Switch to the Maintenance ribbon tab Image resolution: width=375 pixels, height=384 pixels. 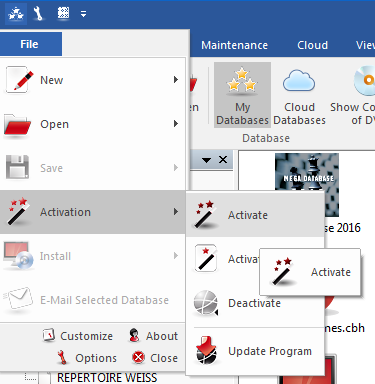pos(234,45)
